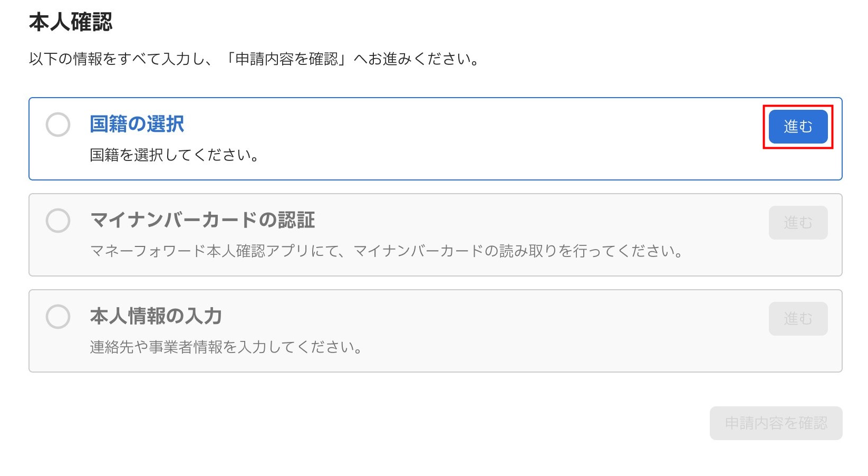This screenshot has width=868, height=476.
Task: Click empty space inside the マイナンバーカードの認証 card
Action: coord(527,222)
